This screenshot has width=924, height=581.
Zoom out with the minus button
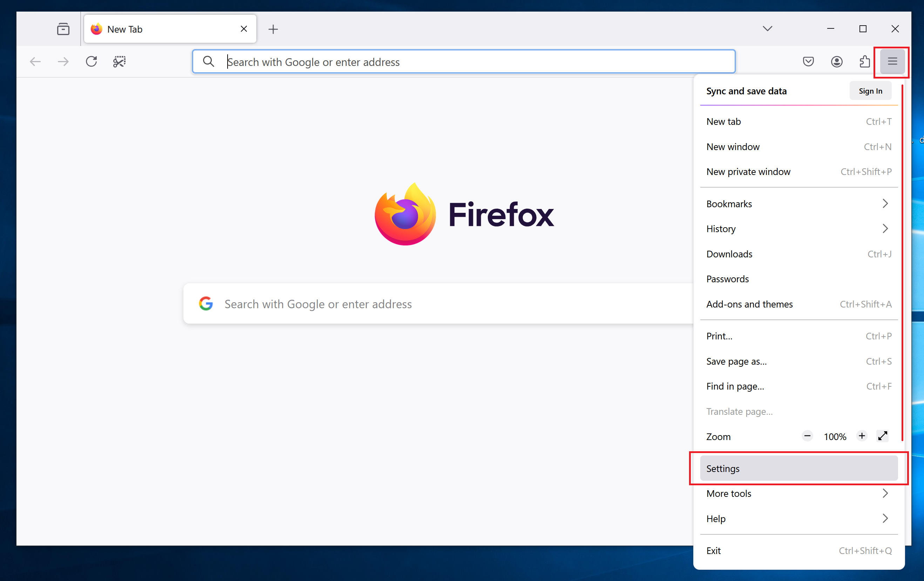[x=807, y=436]
